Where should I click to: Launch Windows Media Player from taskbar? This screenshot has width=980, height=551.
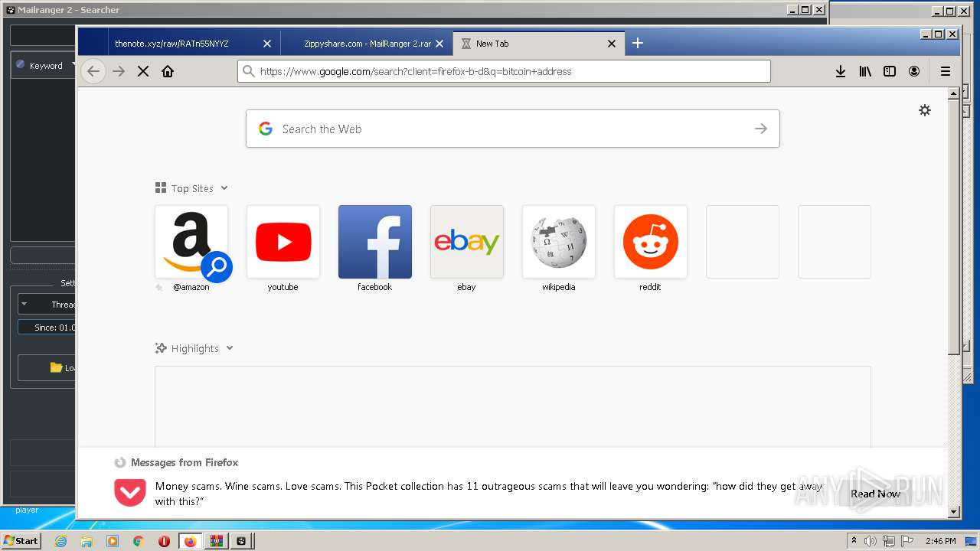(x=113, y=541)
